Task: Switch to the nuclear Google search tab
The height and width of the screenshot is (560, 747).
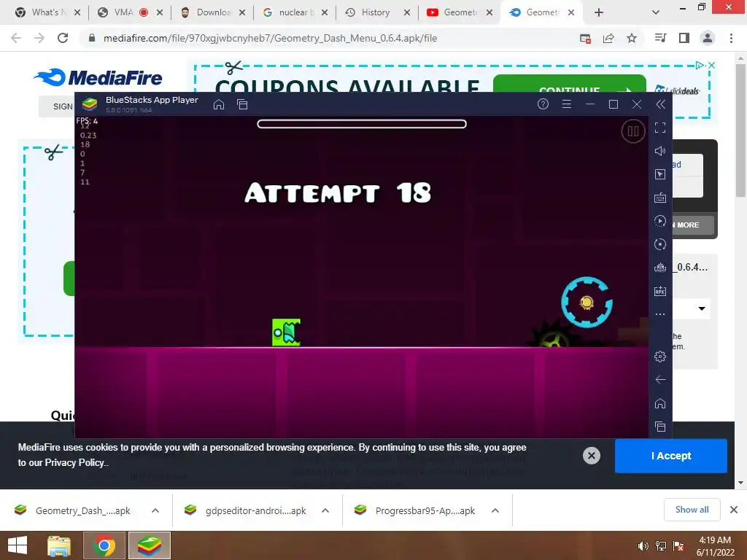Action: point(295,12)
